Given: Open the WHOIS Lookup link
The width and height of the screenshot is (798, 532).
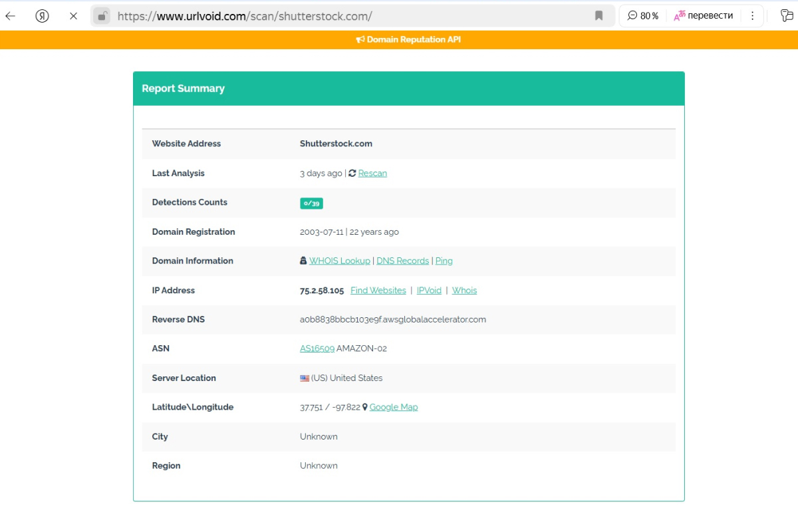Looking at the screenshot, I should click(339, 261).
